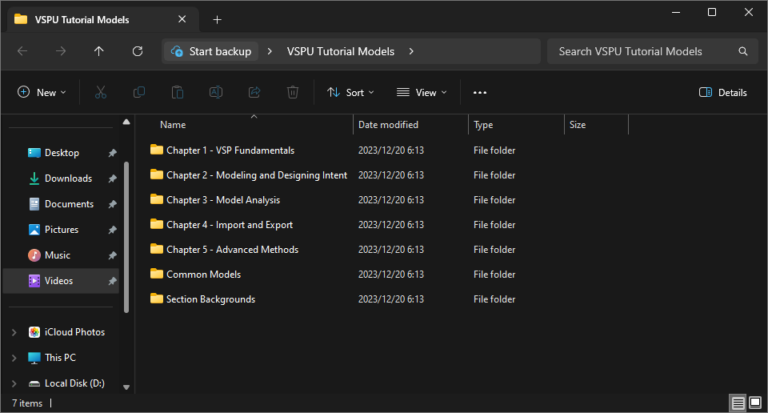This screenshot has width=768, height=413.
Task: Toggle the Details pane
Action: (723, 92)
